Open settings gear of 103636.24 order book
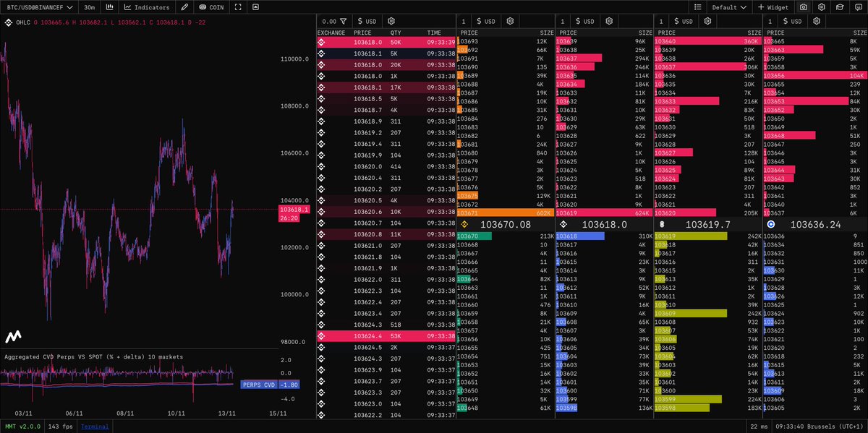 pos(815,22)
